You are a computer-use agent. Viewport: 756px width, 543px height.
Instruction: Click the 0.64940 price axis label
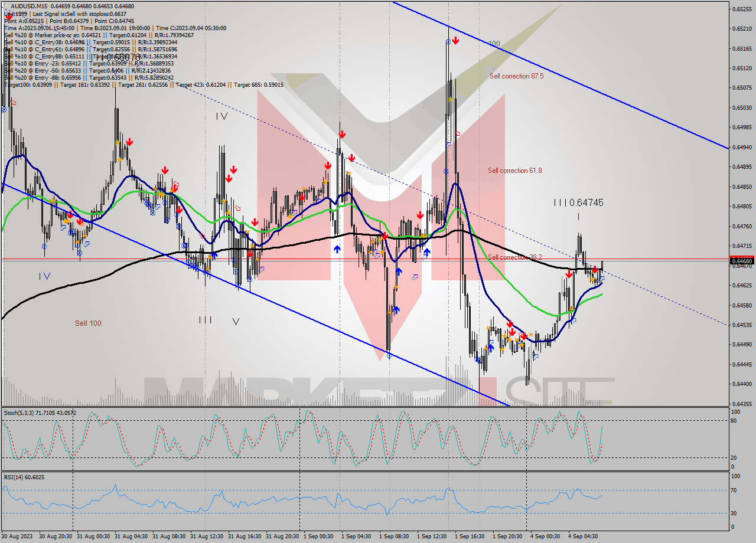(742, 147)
